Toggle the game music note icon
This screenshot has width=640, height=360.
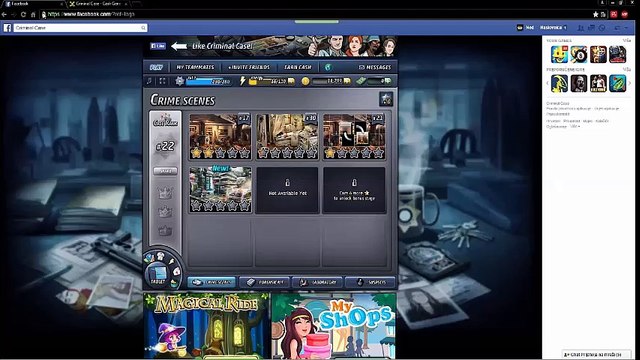[149, 81]
